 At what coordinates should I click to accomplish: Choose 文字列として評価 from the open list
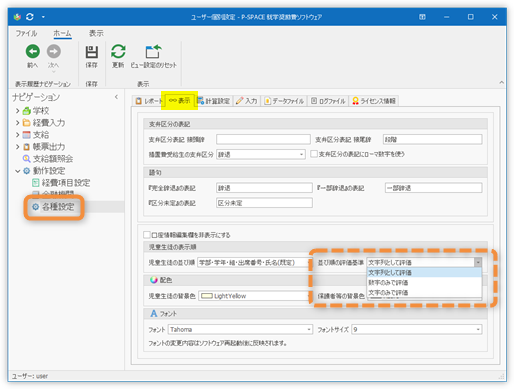point(424,273)
